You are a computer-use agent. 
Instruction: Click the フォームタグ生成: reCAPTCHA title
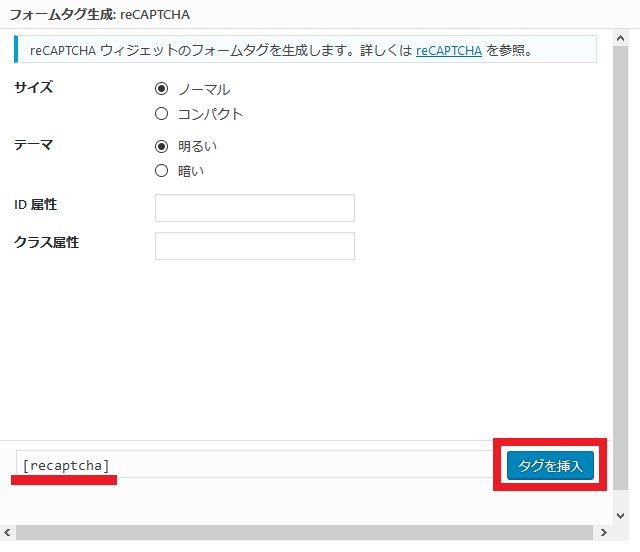[x=100, y=15]
